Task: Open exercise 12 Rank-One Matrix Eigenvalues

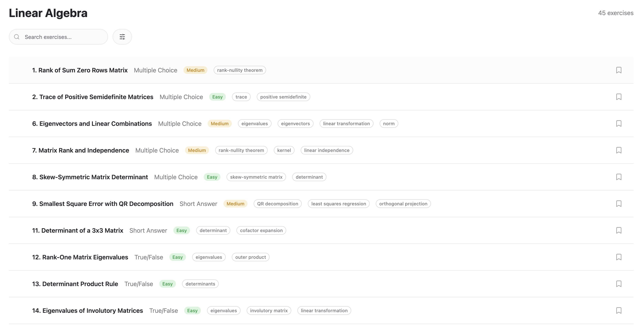Action: coord(80,257)
